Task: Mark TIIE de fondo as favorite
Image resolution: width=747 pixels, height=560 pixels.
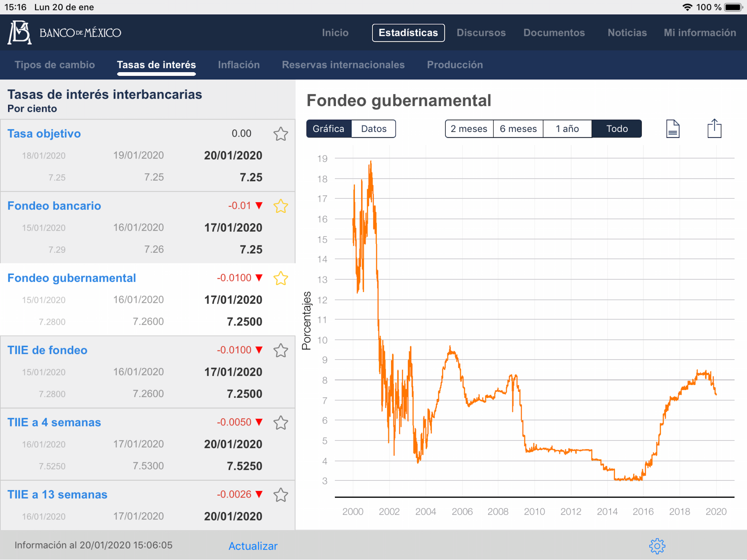Action: (x=281, y=350)
